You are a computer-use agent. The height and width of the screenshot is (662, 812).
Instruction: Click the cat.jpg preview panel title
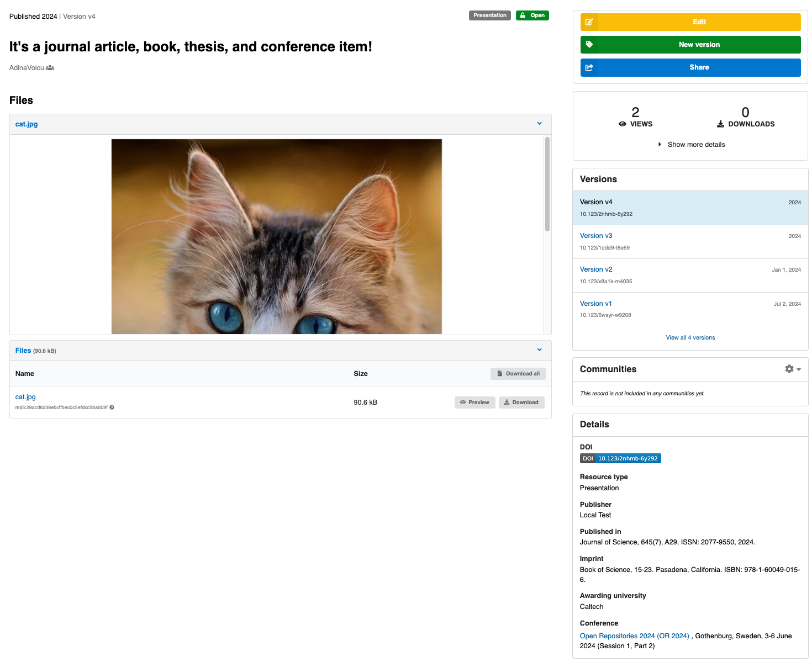point(27,124)
